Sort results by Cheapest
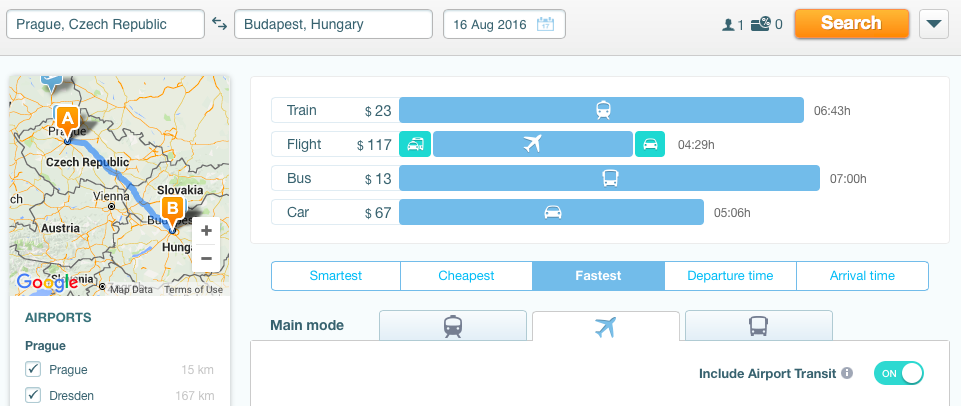 pos(466,276)
